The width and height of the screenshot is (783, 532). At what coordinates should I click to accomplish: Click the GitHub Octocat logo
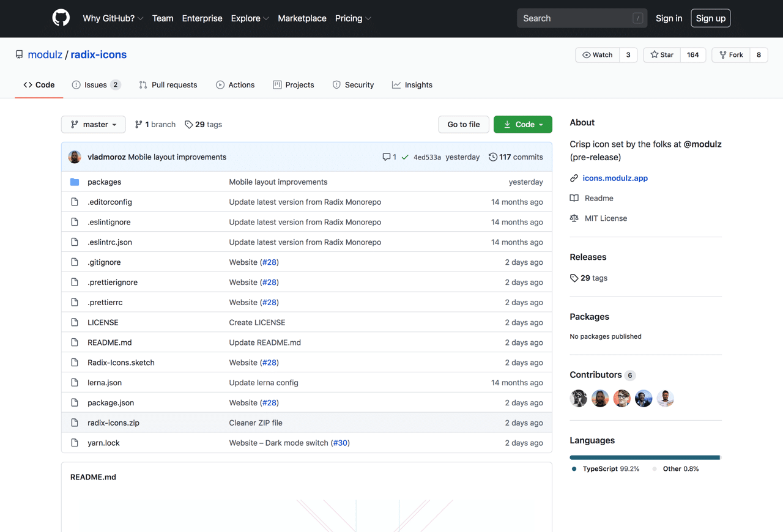(61, 18)
